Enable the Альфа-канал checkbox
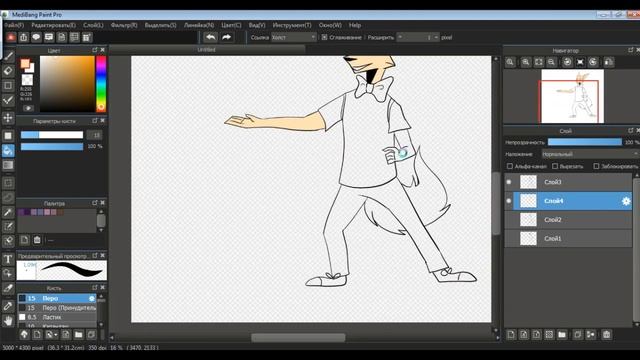The image size is (640, 360). 510,166
